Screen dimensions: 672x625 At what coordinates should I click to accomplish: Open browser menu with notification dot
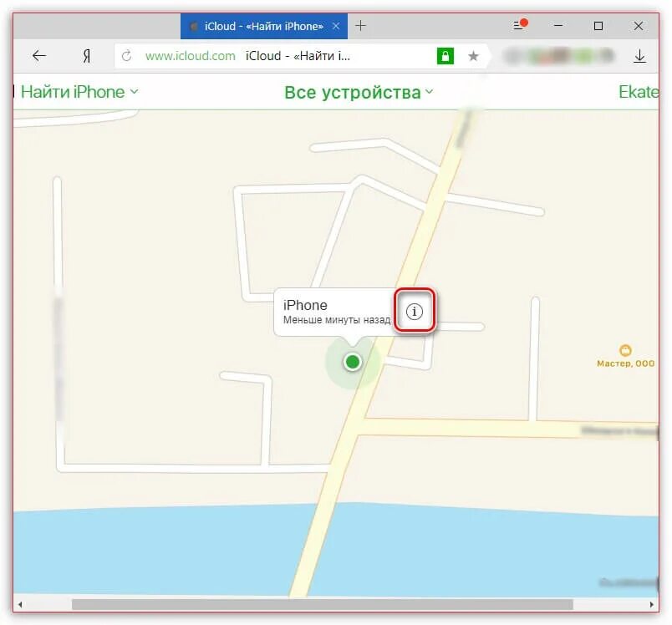[520, 25]
